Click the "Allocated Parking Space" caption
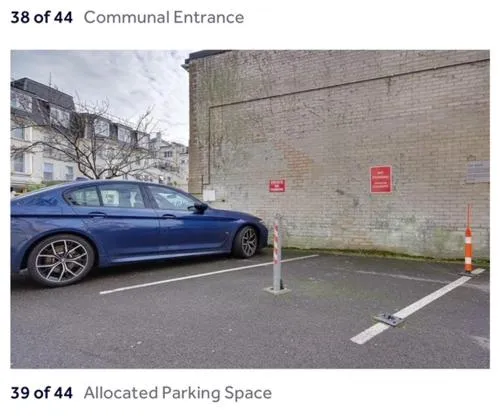The image size is (500, 417). pos(178,393)
